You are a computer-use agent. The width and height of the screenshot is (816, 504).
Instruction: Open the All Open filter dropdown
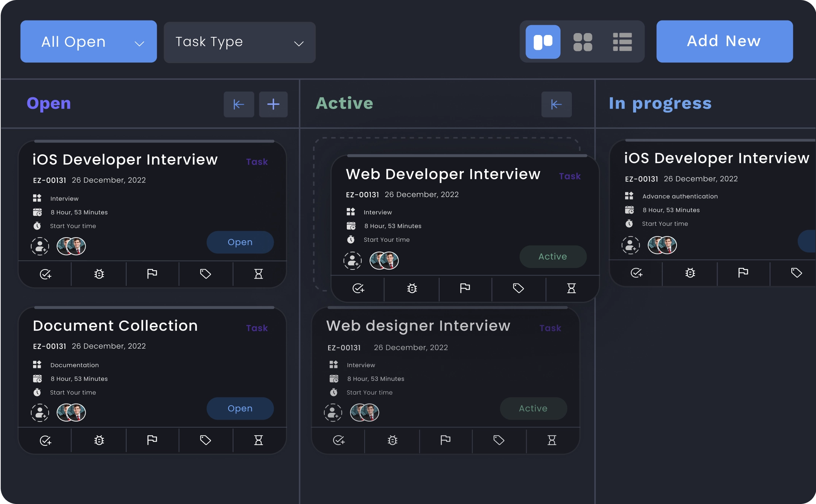88,41
